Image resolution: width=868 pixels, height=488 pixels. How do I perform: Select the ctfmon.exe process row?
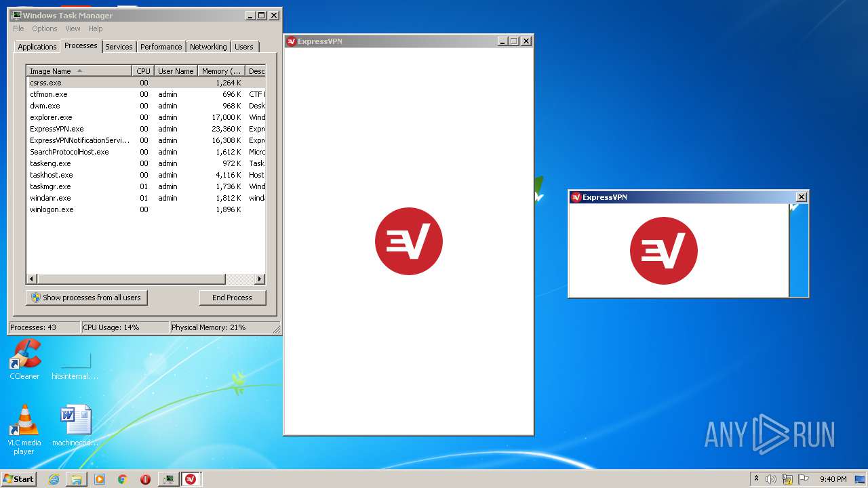pos(146,94)
